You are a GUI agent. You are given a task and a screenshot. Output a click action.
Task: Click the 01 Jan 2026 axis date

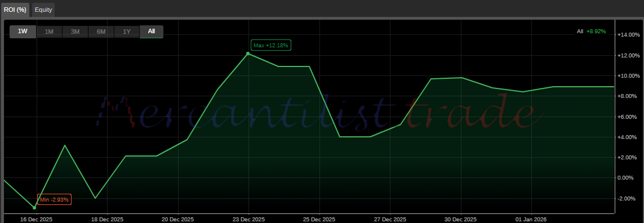[531, 219]
